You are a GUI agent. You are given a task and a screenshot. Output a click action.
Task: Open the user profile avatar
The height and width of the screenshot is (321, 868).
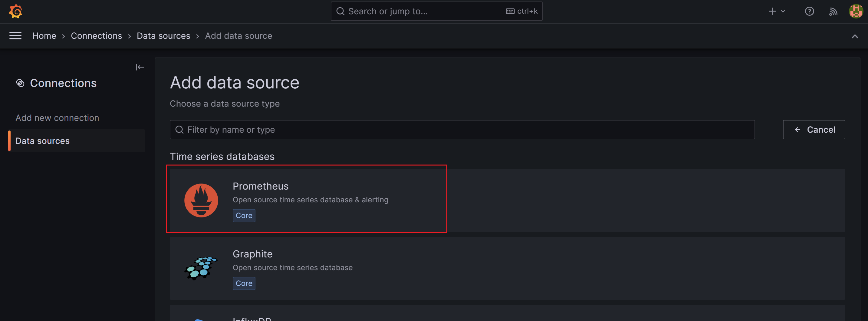pos(856,11)
